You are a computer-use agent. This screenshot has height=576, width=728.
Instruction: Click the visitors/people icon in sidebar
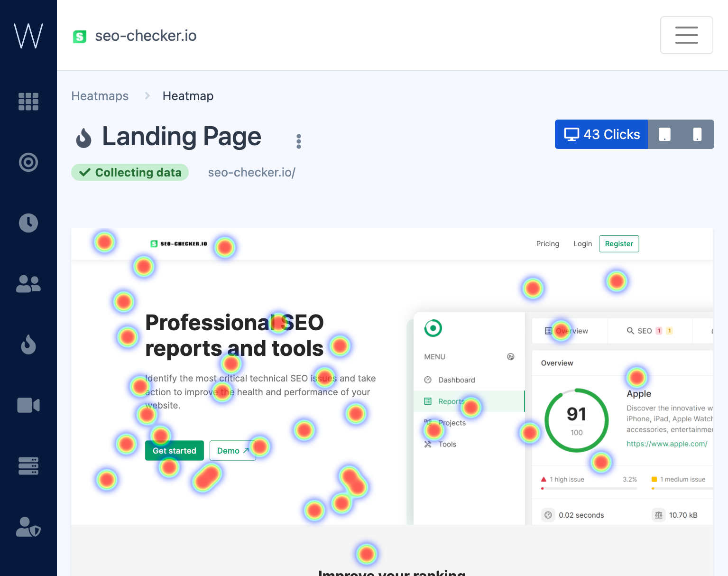(x=28, y=284)
